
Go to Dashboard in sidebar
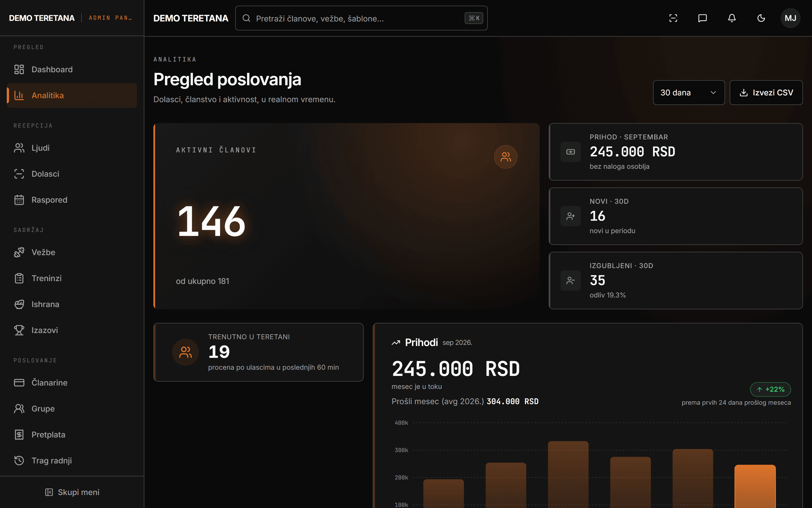coord(72,69)
